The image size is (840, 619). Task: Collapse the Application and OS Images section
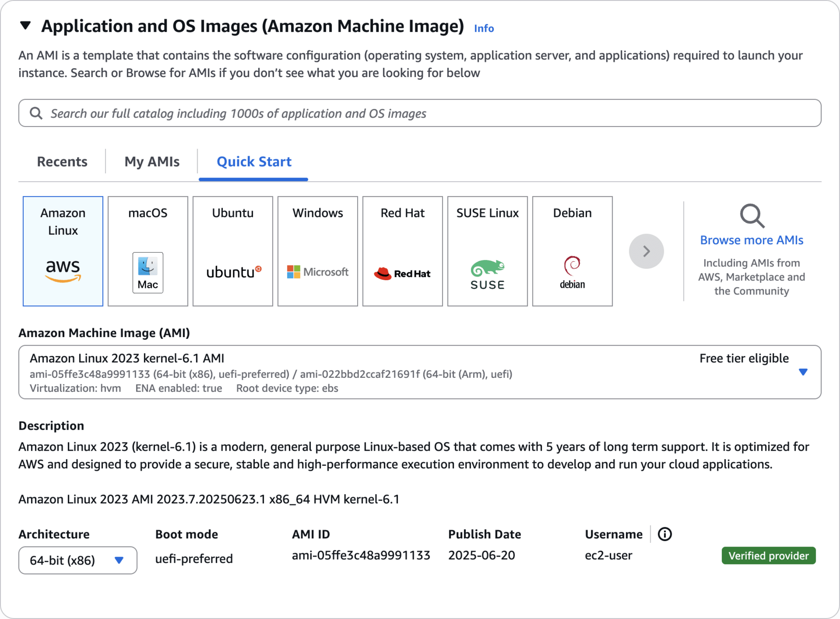click(x=26, y=25)
